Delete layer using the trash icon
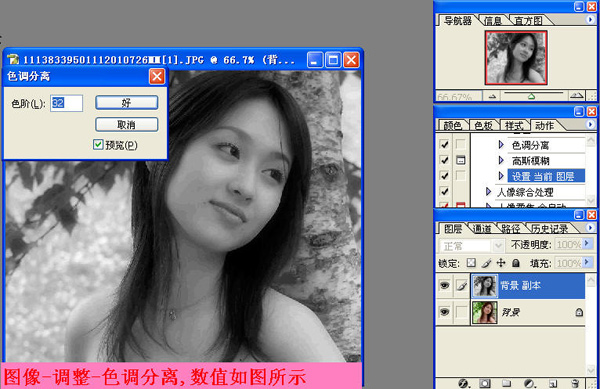600x389 pixels. pos(575,383)
